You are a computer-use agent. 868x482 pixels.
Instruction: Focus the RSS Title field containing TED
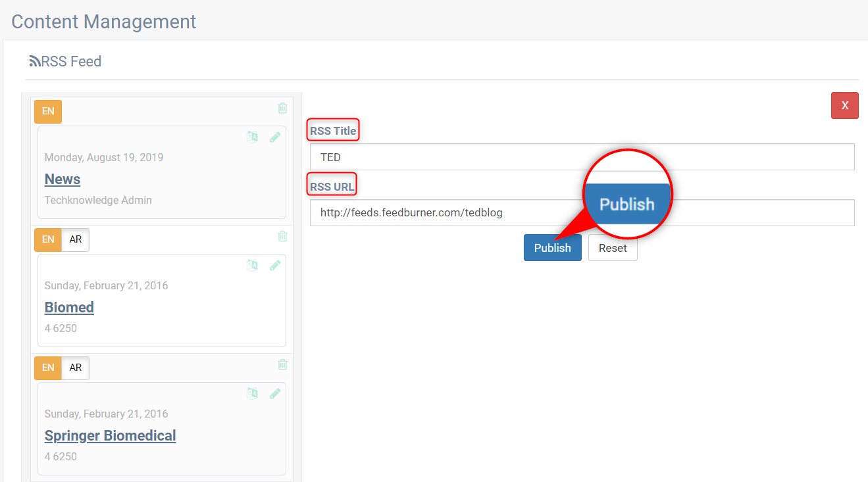(x=582, y=157)
